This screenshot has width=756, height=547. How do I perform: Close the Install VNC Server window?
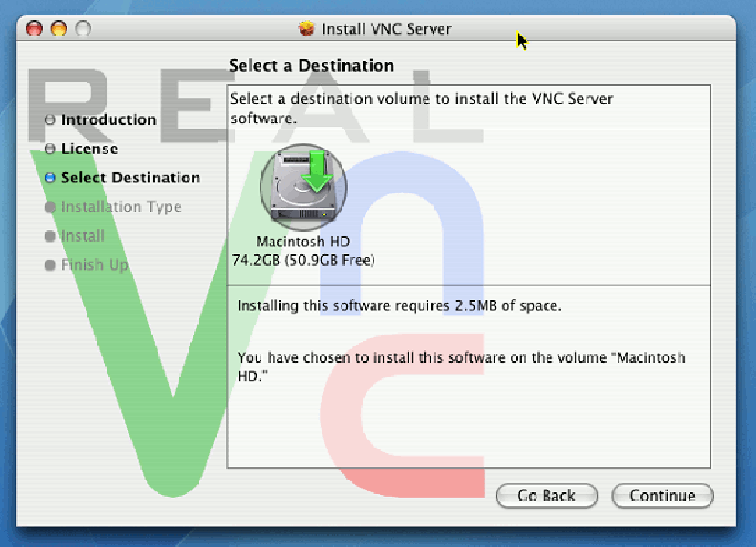click(35, 29)
